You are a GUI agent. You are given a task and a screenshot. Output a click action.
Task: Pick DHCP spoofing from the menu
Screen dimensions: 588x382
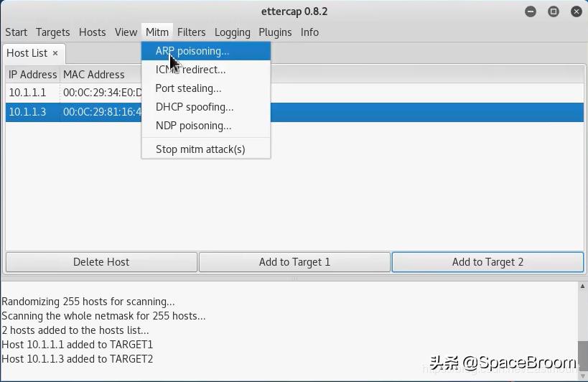point(194,107)
